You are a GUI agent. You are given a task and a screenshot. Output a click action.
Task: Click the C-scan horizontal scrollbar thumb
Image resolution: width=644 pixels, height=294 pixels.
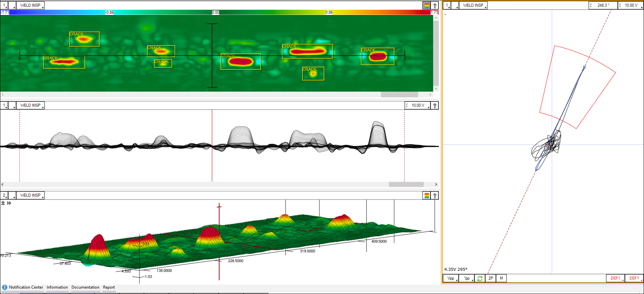399,95
